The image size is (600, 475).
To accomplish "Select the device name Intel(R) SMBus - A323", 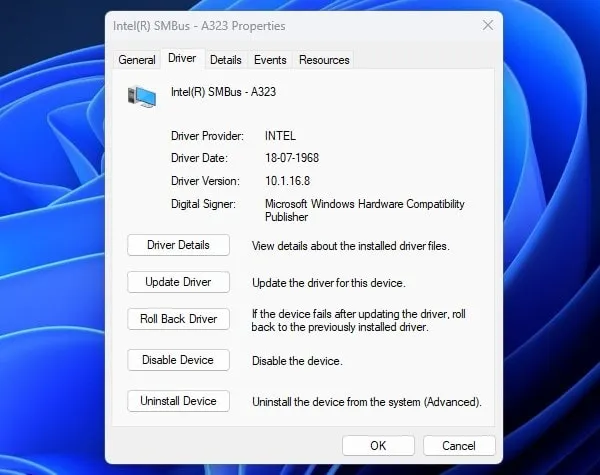I will (223, 92).
